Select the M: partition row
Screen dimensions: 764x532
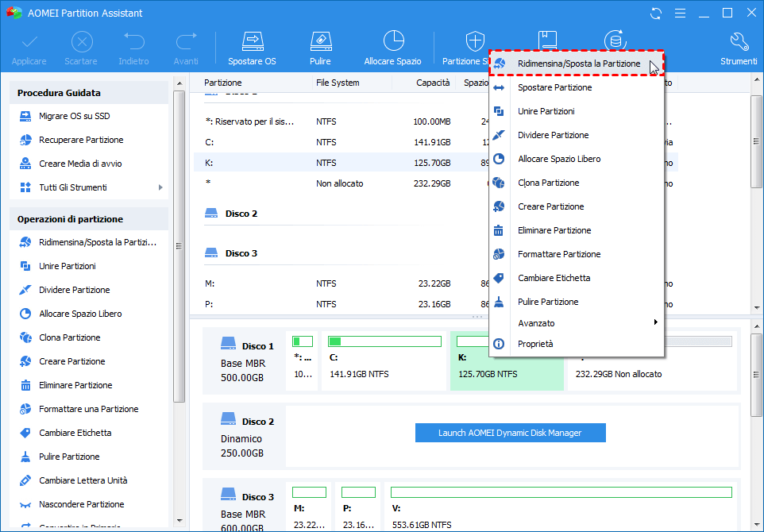point(341,283)
